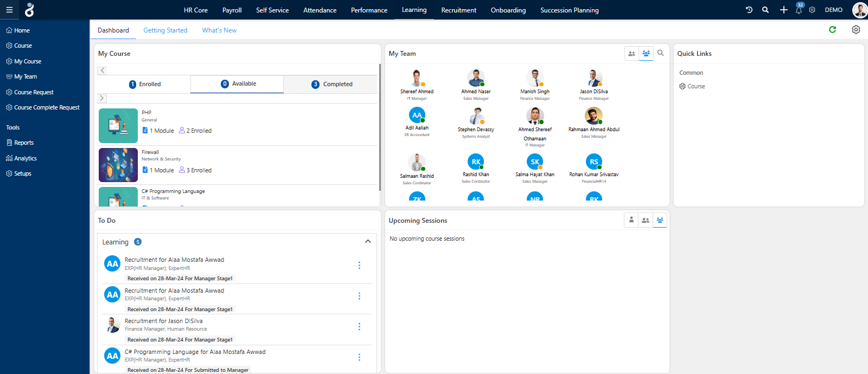
Task: Open dashboard settings gear icon
Action: (x=856, y=30)
